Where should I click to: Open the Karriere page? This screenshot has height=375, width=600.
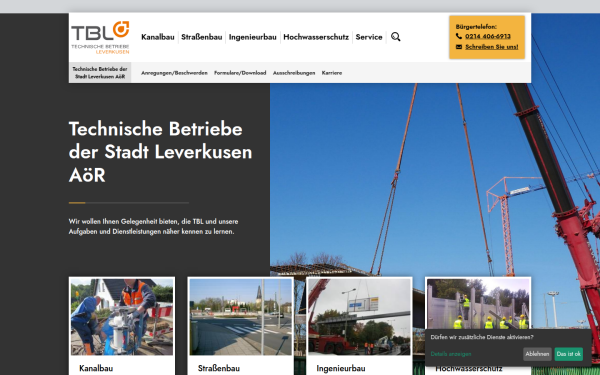(332, 73)
